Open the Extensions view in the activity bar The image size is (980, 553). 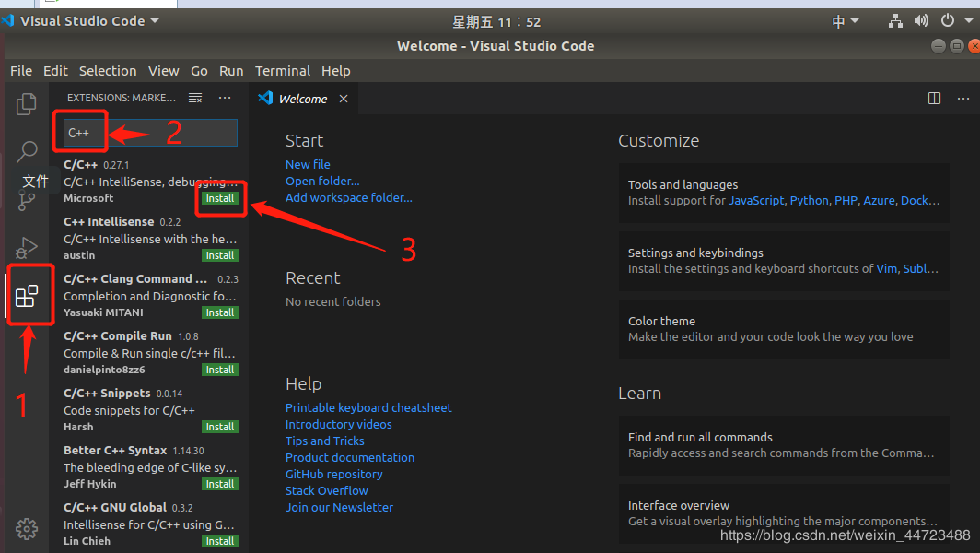pos(26,294)
